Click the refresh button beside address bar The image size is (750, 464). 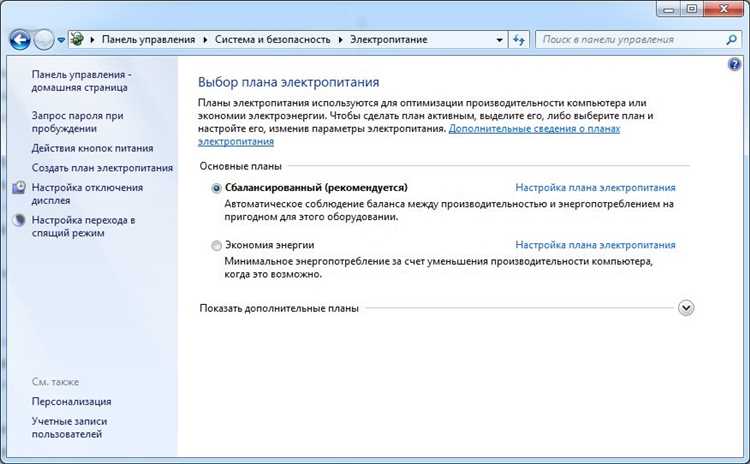click(519, 40)
